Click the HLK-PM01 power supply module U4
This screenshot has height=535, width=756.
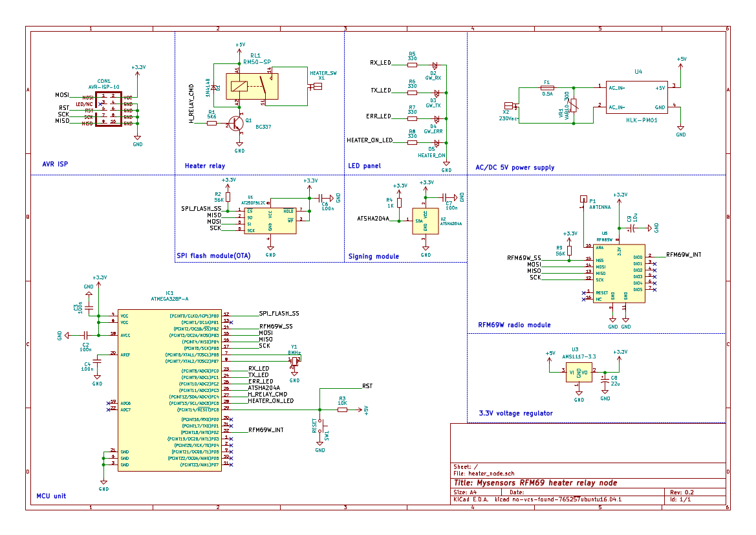(637, 97)
